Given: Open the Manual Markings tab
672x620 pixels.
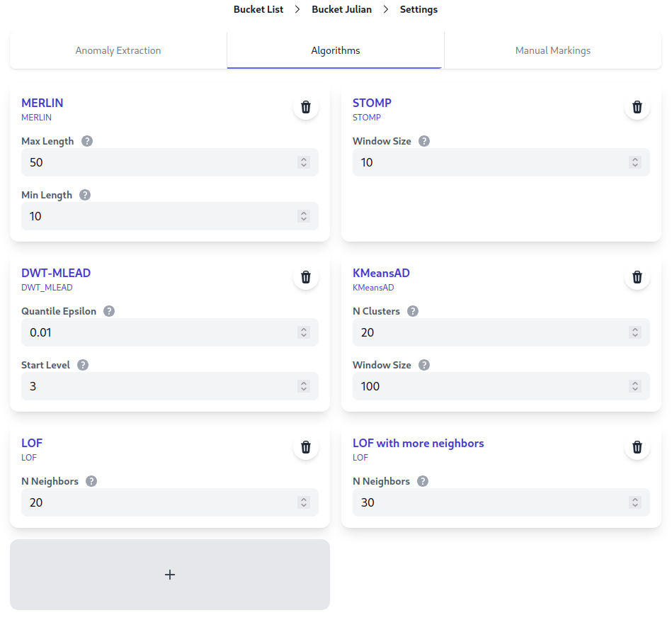Looking at the screenshot, I should [552, 50].
